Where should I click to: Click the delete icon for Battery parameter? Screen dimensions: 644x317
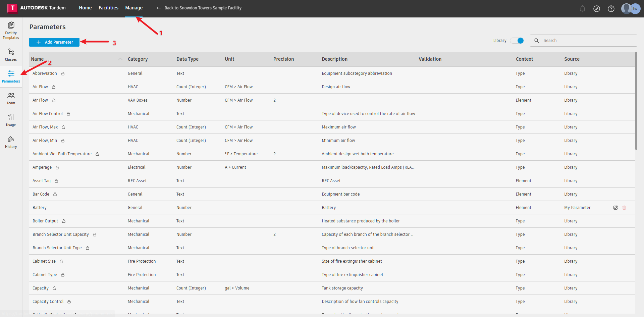coord(624,208)
